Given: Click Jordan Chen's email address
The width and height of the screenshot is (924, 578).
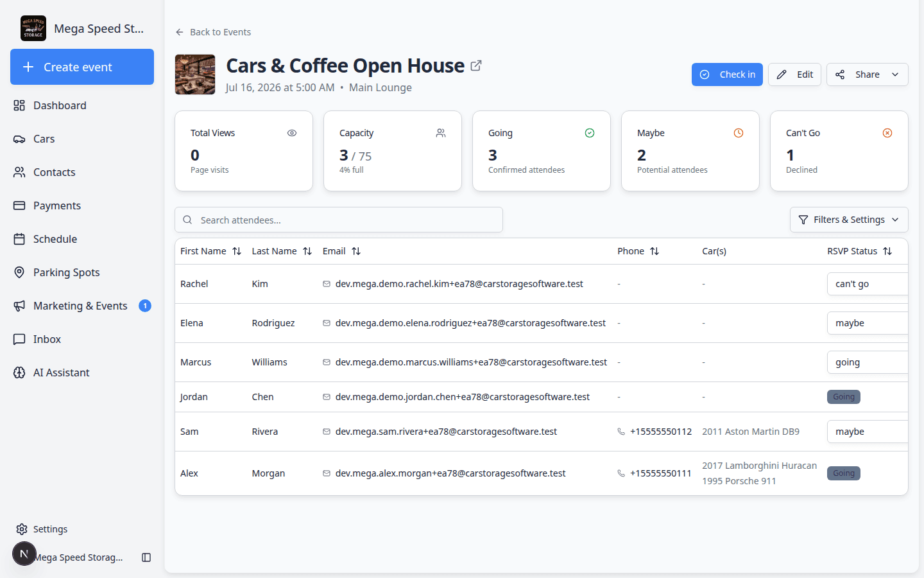Looking at the screenshot, I should click(462, 397).
